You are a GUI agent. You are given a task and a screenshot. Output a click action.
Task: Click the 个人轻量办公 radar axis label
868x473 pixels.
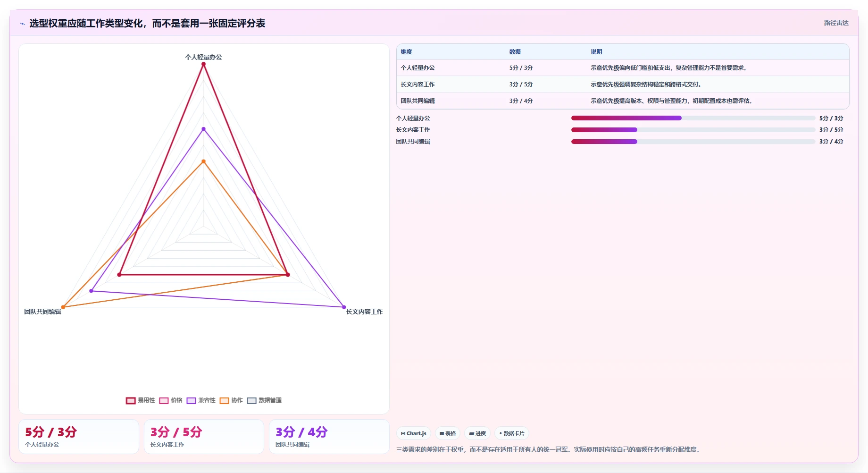203,57
